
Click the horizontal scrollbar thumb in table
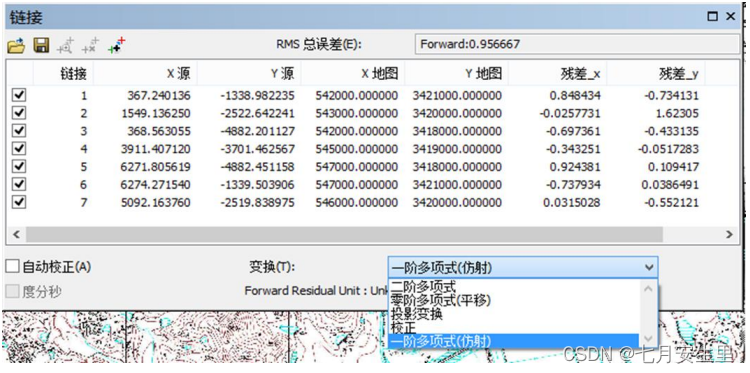(x=344, y=234)
